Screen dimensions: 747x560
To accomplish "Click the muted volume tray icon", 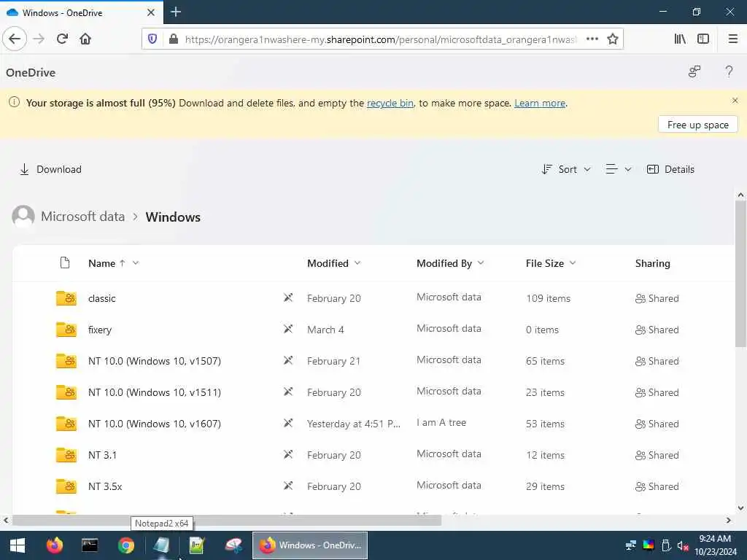I will click(x=683, y=545).
